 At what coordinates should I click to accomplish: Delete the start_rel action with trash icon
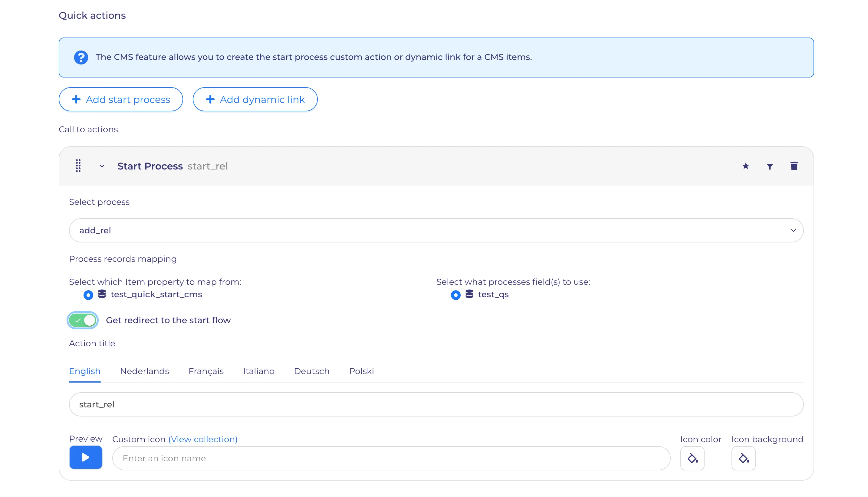click(794, 166)
